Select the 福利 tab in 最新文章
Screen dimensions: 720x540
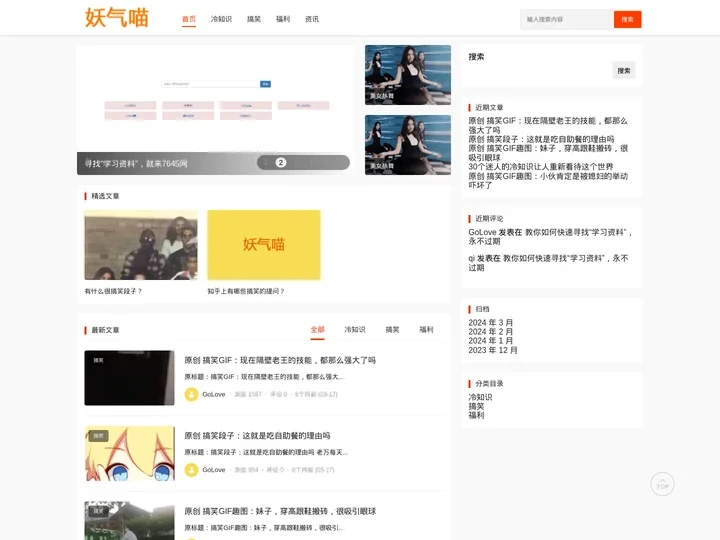click(x=426, y=330)
